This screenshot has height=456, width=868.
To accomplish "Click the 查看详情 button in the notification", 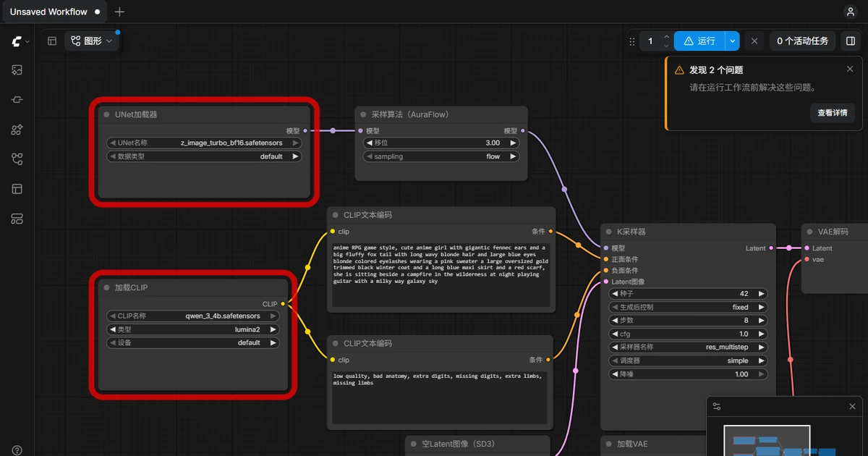I will coord(833,113).
